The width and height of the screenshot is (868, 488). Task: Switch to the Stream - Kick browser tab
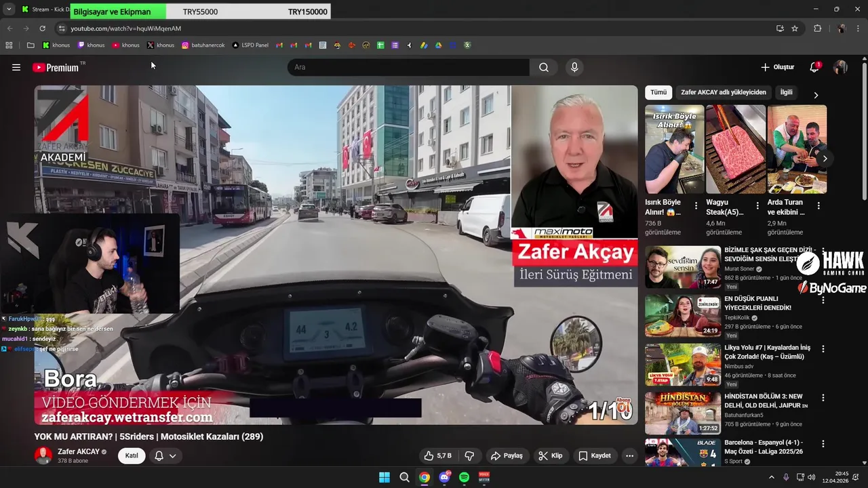(x=45, y=9)
